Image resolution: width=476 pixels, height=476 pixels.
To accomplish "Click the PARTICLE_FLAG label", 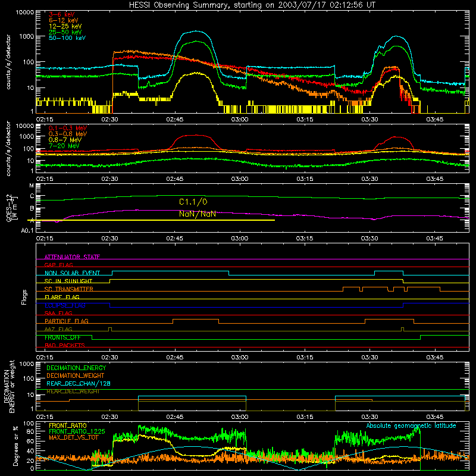I will tap(67, 321).
